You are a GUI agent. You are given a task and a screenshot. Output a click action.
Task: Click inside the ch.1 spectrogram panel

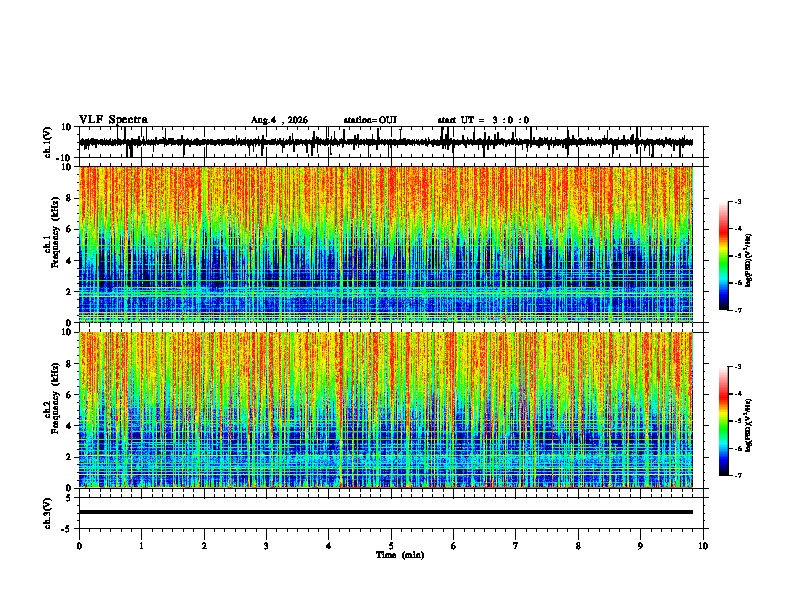386,244
